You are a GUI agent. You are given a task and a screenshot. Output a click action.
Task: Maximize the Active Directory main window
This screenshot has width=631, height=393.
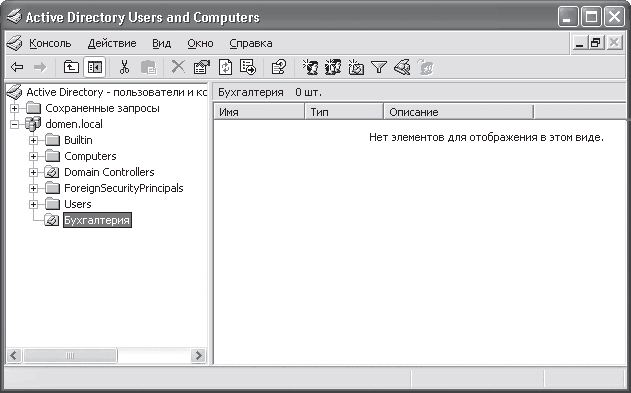[x=591, y=17]
